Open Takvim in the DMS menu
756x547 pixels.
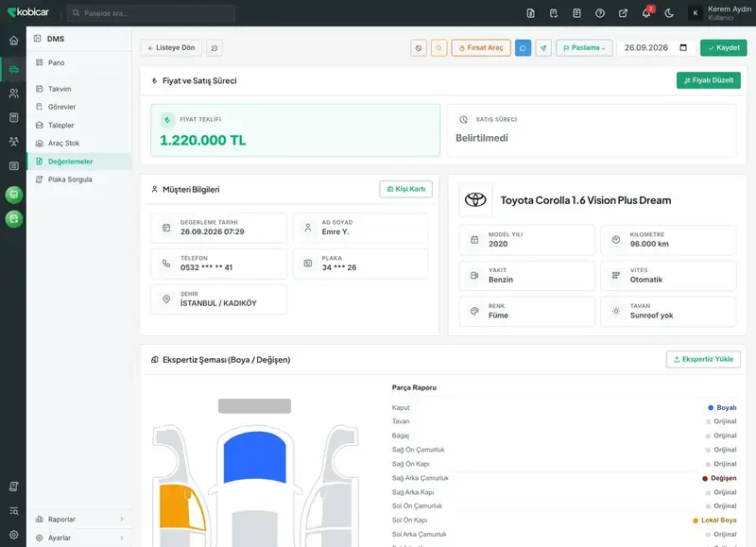coord(79,89)
